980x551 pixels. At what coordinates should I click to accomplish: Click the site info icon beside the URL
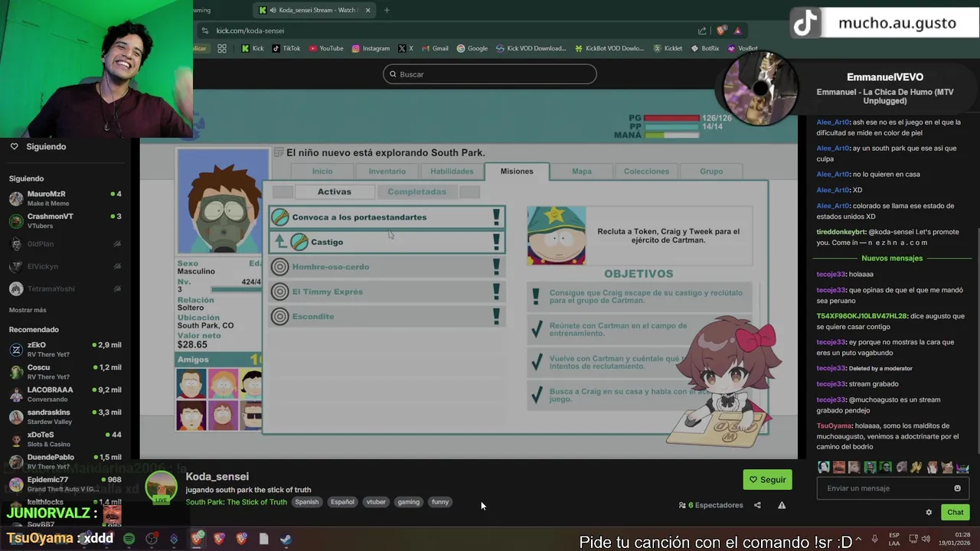click(204, 31)
